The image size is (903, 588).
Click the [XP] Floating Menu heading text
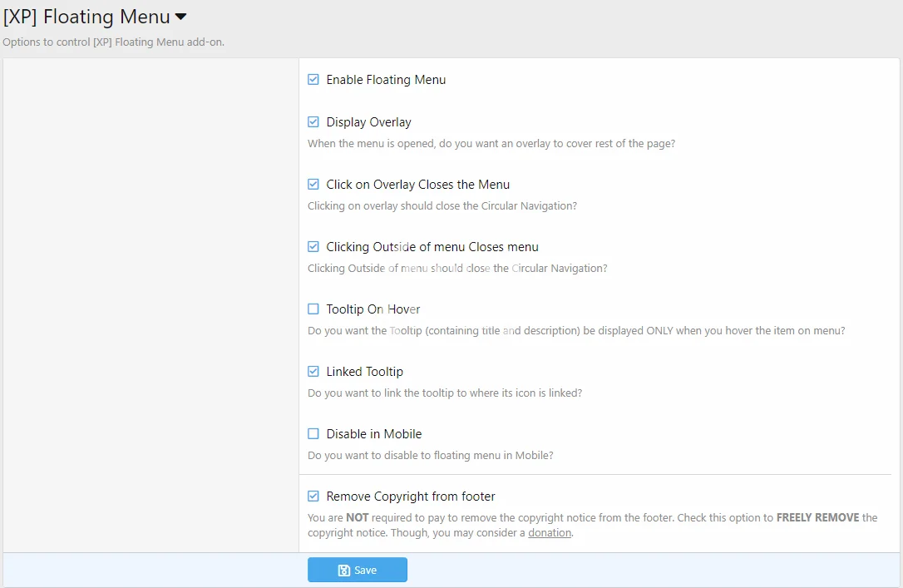[86, 17]
